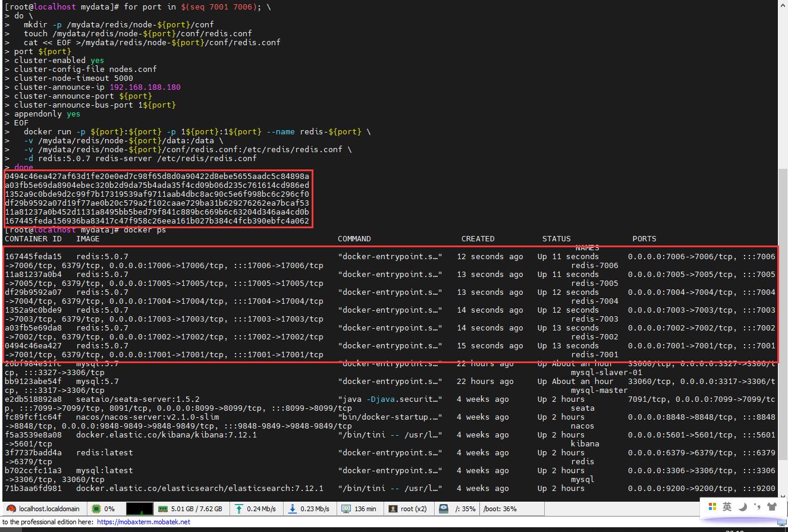Click the container name redis-7004
This screenshot has width=788, height=532.
[x=595, y=301]
